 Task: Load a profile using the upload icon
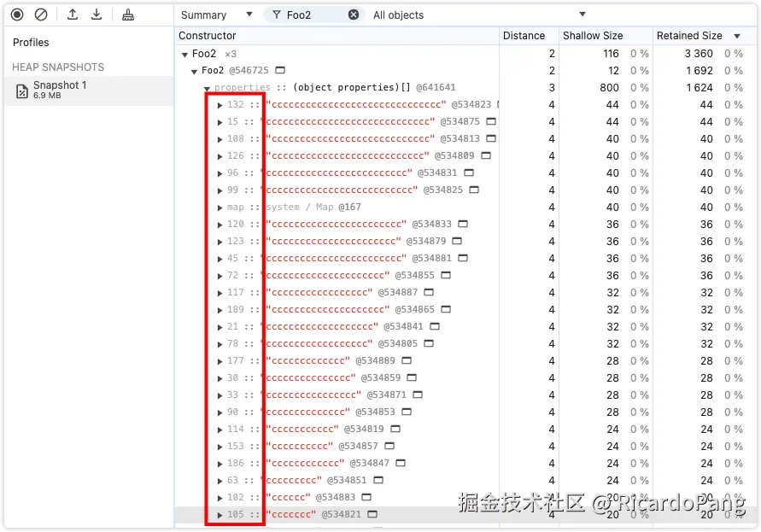click(73, 15)
